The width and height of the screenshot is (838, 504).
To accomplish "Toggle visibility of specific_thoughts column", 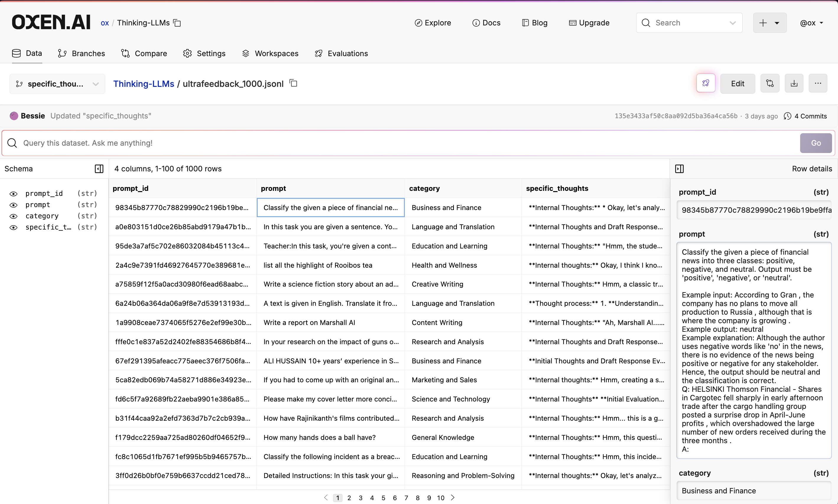I will click(13, 227).
